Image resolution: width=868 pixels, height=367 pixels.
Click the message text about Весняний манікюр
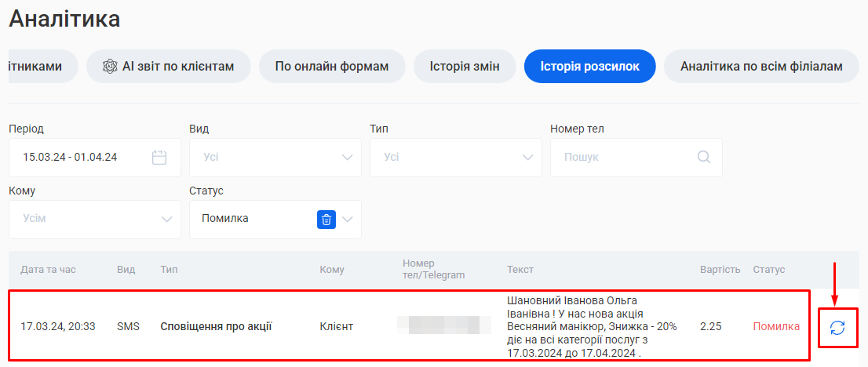(x=593, y=326)
